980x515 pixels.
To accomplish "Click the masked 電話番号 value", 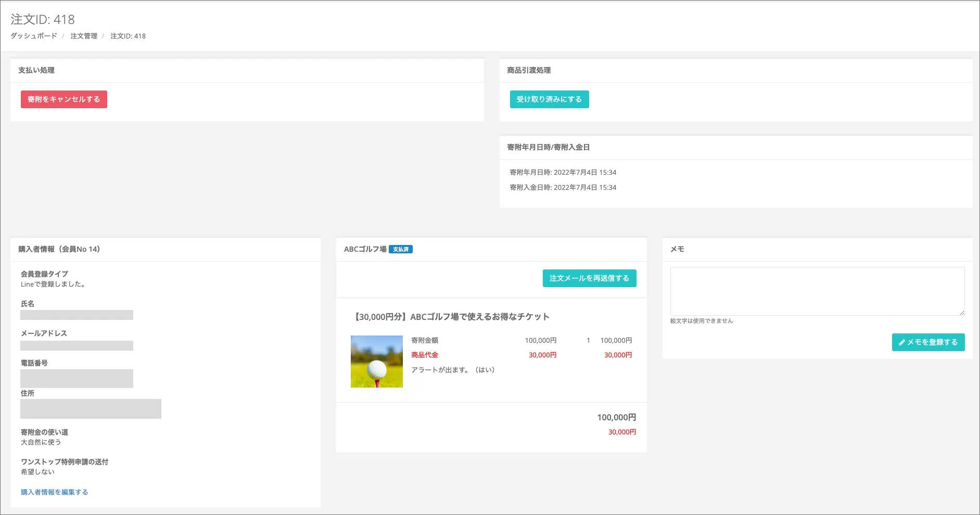I will tap(77, 378).
